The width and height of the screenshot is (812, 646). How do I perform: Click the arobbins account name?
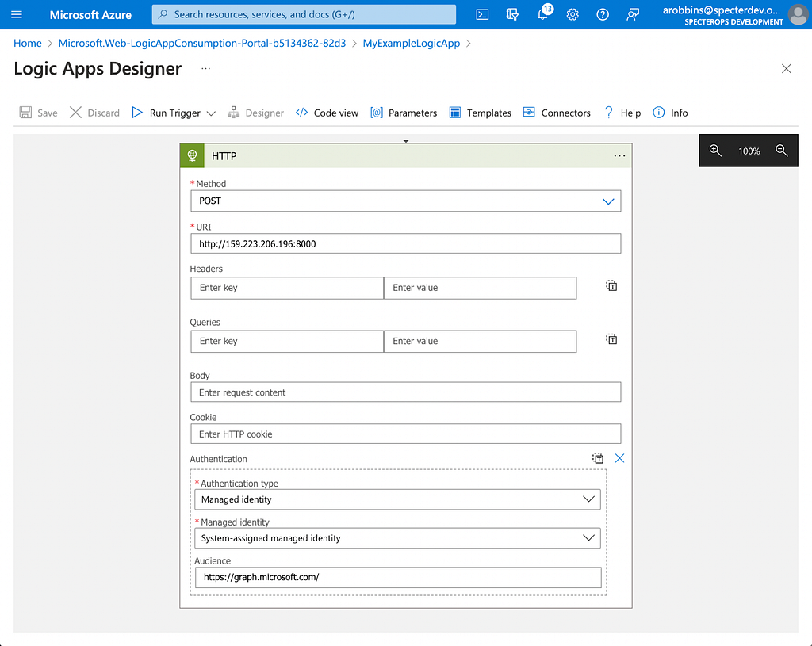pyautogui.click(x=722, y=10)
